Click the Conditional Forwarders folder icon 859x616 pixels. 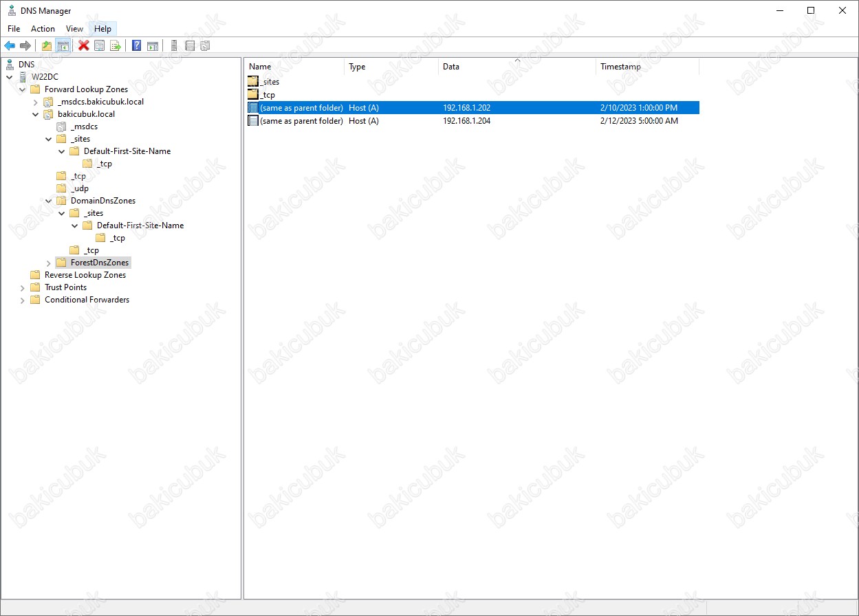35,300
